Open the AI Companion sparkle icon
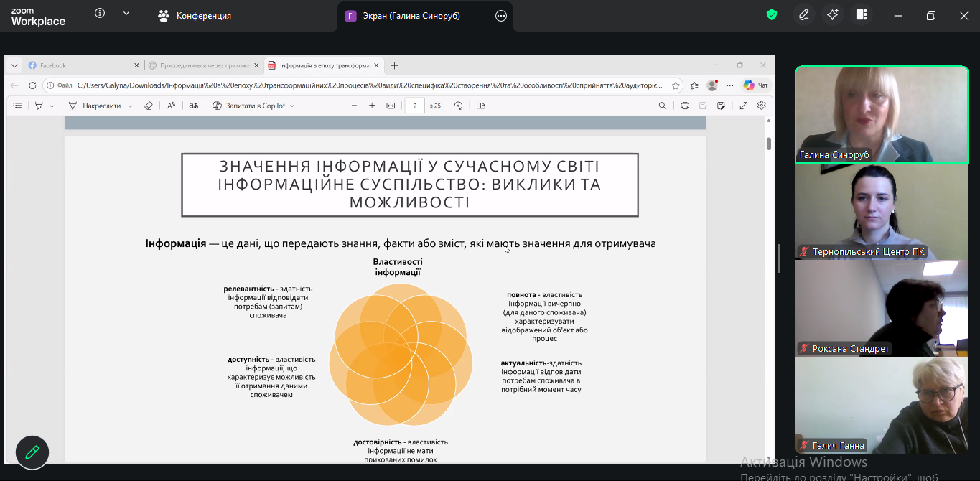Viewport: 980px width, 481px height. 833,15
